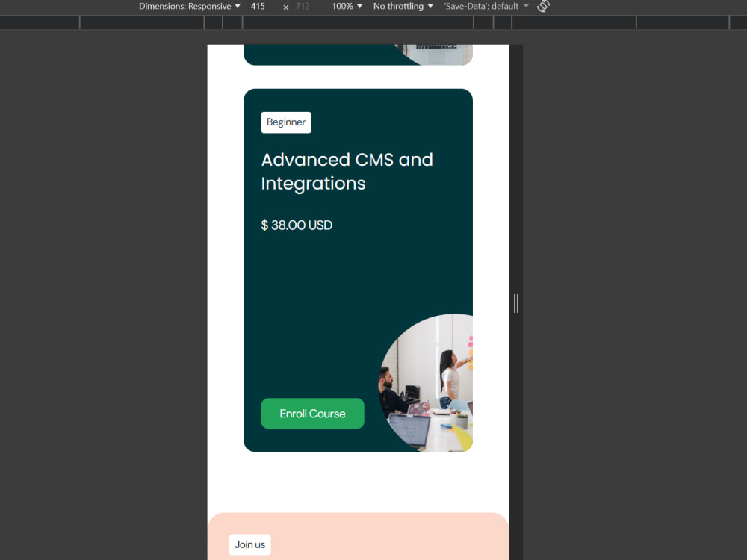This screenshot has width=747, height=560.
Task: Click the Beginner level badge
Action: pyautogui.click(x=286, y=122)
